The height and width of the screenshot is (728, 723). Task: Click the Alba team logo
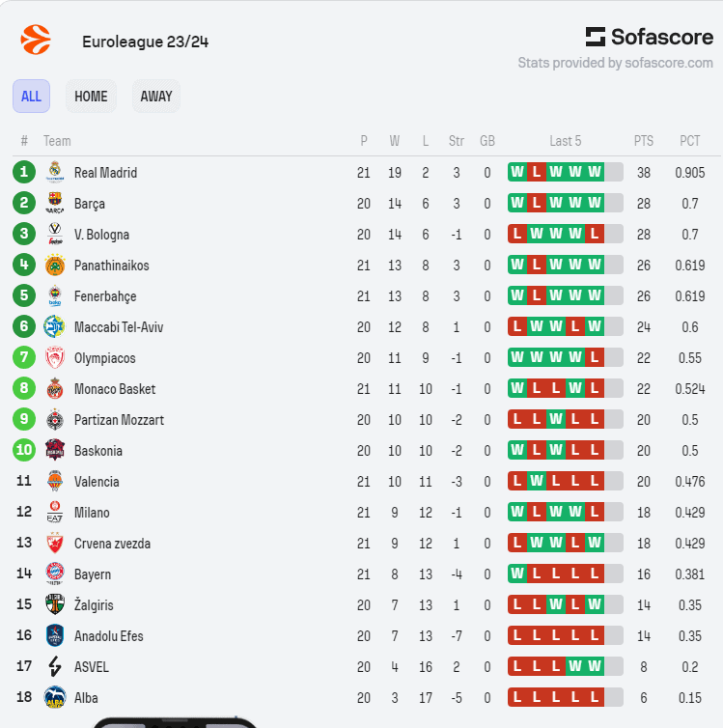[55, 698]
